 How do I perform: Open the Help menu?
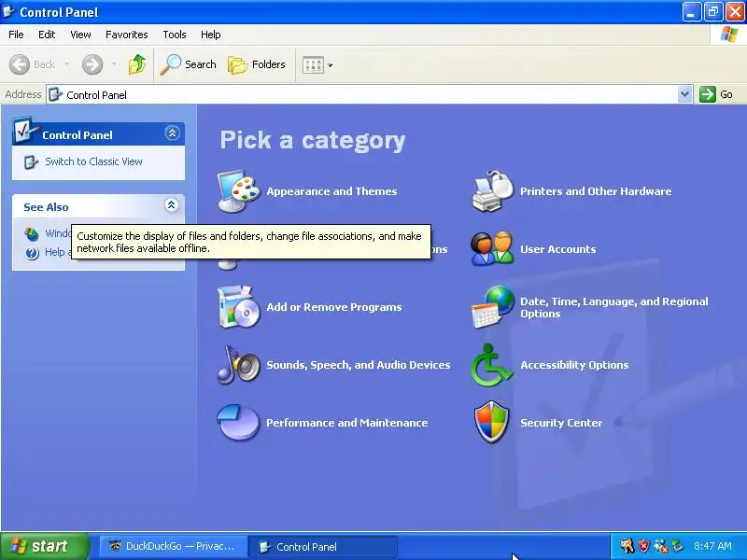210,35
